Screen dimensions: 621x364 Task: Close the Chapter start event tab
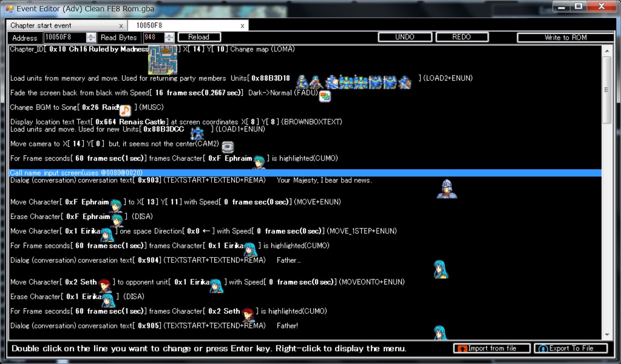pyautogui.click(x=121, y=26)
